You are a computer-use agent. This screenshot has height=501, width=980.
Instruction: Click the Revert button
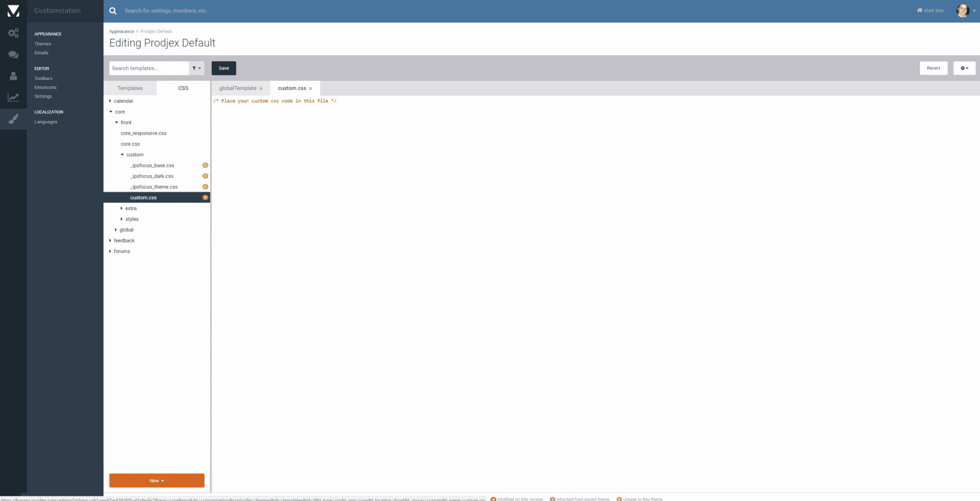point(933,68)
